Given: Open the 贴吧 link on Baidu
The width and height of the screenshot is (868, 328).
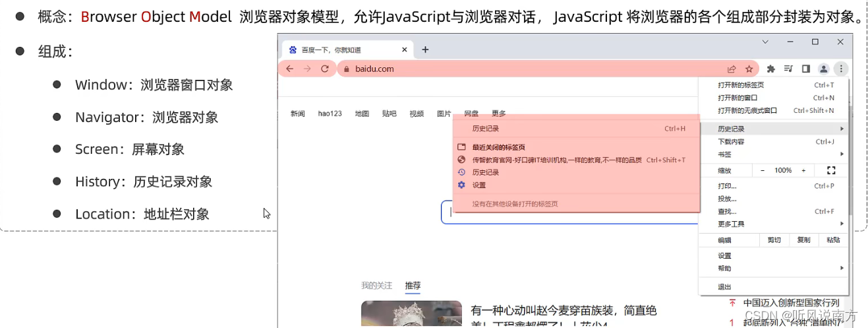Looking at the screenshot, I should [390, 114].
